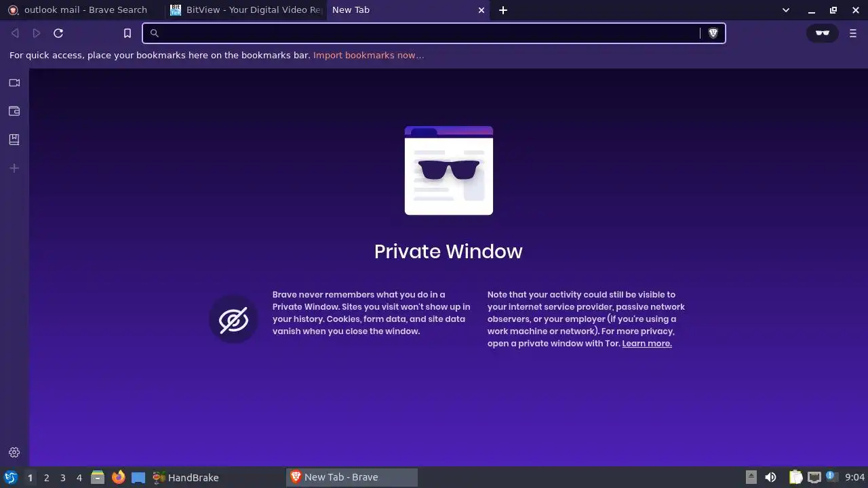Image resolution: width=868 pixels, height=488 pixels.
Task: Open the taskbar start menu icon
Action: pos(10,478)
